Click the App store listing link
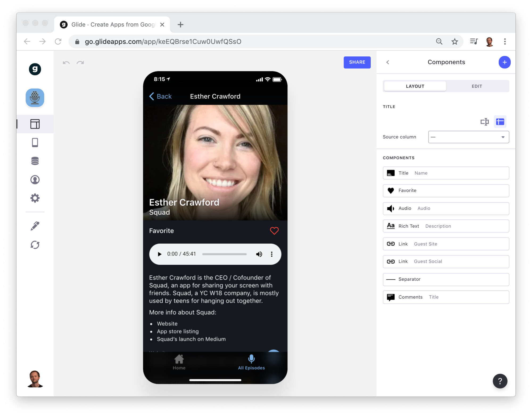 pos(178,331)
